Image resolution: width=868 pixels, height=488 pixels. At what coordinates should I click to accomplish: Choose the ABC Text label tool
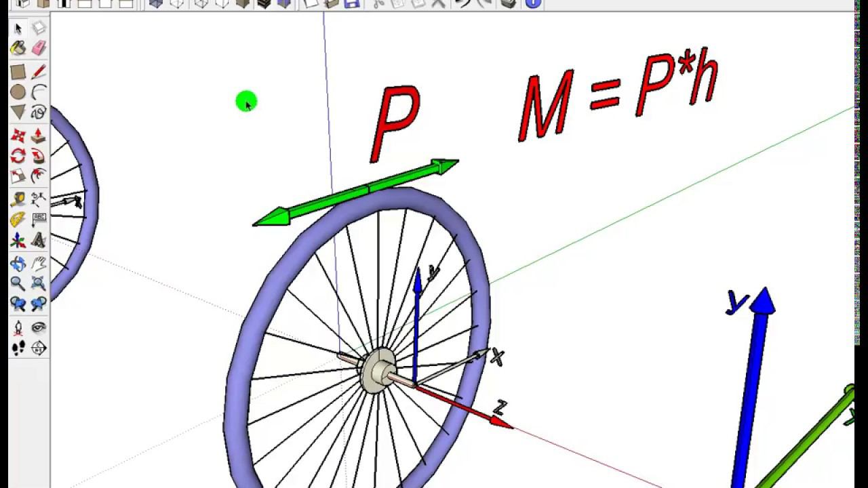pyautogui.click(x=39, y=220)
